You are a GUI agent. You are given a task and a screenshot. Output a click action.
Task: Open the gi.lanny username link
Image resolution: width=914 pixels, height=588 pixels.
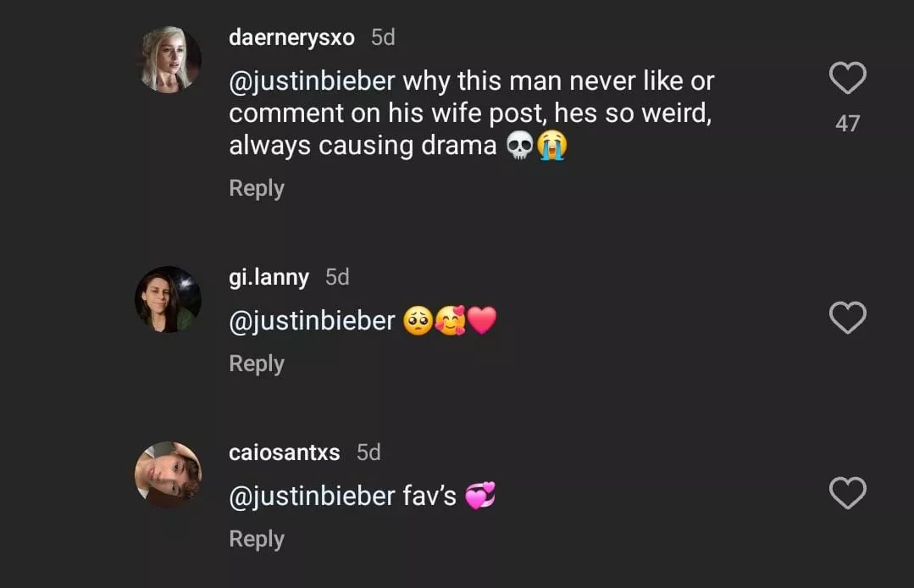coord(269,277)
